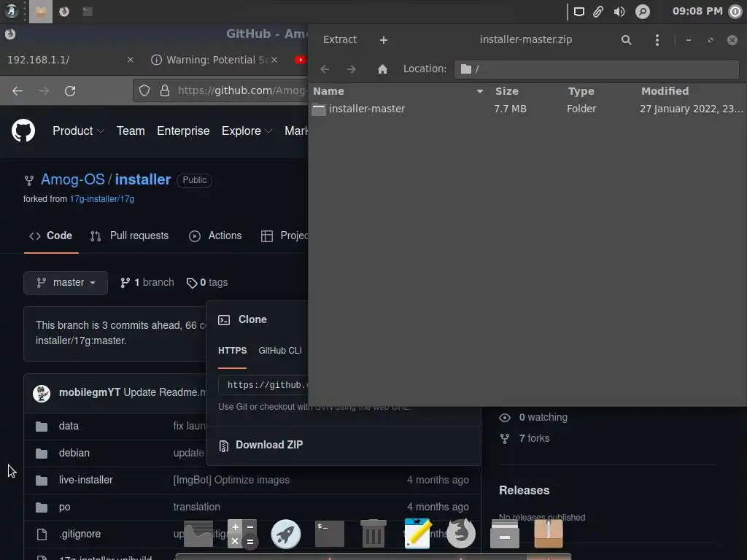Open the po folder

click(x=64, y=507)
